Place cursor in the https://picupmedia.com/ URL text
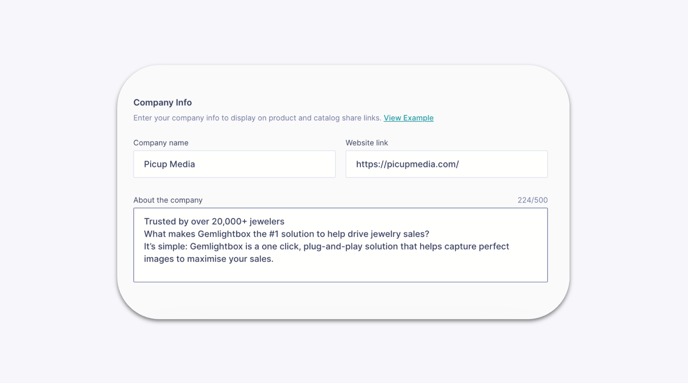Viewport: 688px width, 383px height. pos(407,164)
